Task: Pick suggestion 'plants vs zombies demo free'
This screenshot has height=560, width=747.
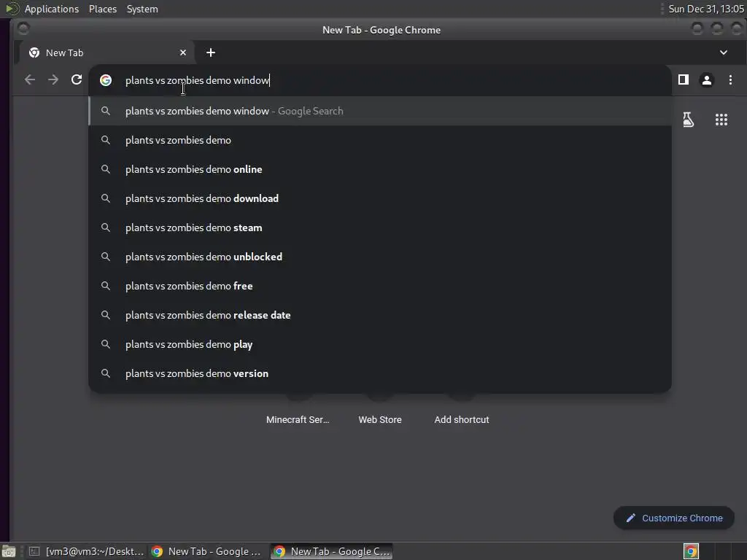Action: click(380, 286)
